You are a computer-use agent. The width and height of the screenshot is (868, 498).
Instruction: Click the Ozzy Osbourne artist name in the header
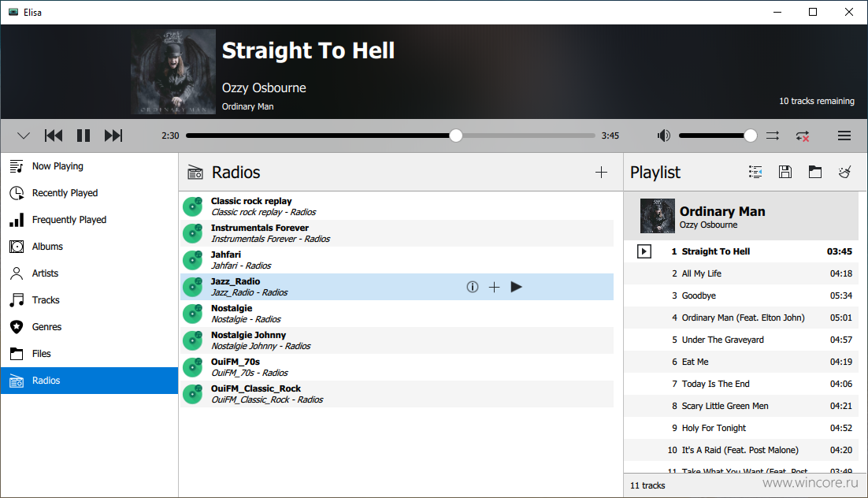pos(264,88)
